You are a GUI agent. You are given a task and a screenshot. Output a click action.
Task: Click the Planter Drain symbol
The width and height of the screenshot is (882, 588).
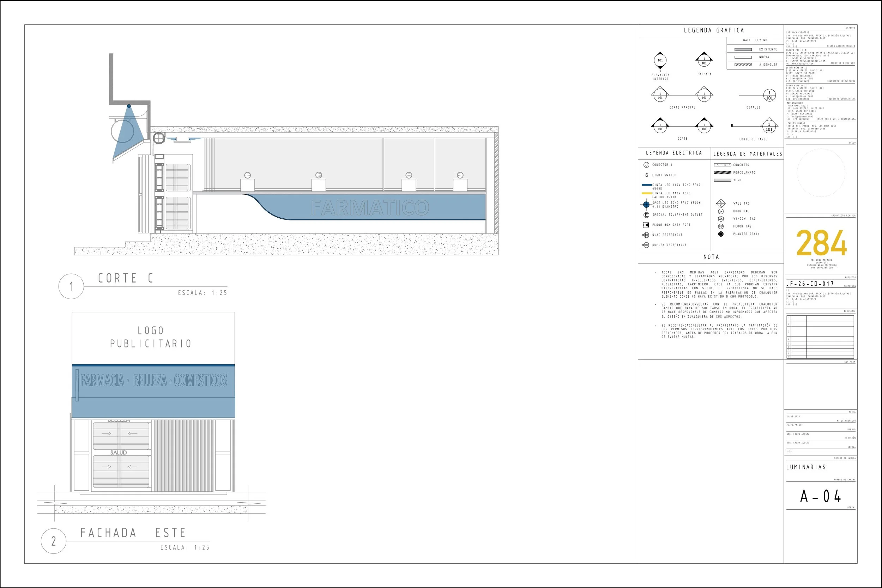click(721, 234)
